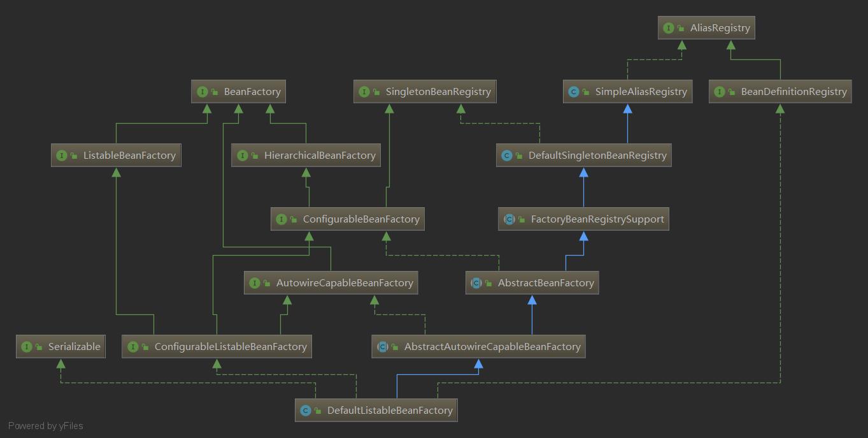This screenshot has height=438, width=868.
Task: Select the SingletonBeanRegistry label text
Action: click(x=438, y=92)
